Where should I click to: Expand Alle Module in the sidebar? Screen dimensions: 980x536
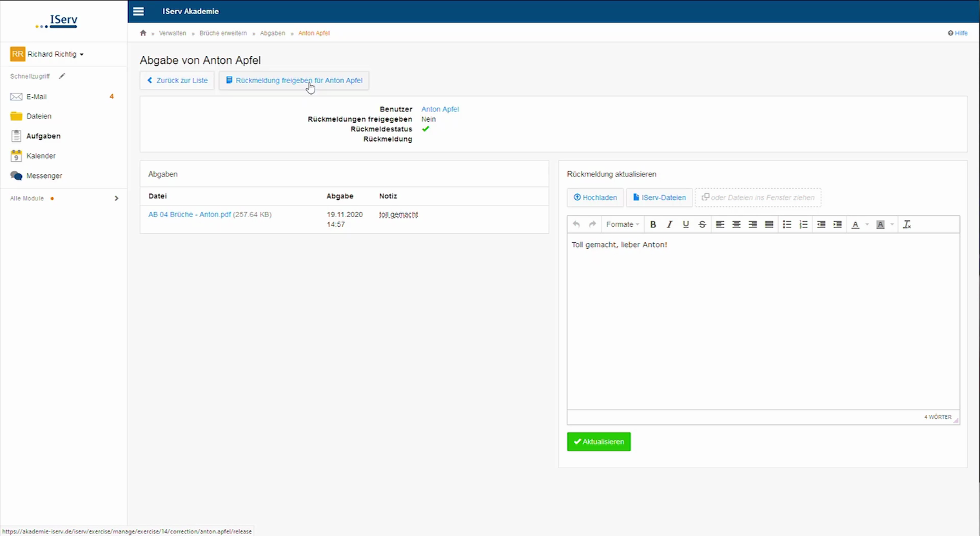point(116,198)
